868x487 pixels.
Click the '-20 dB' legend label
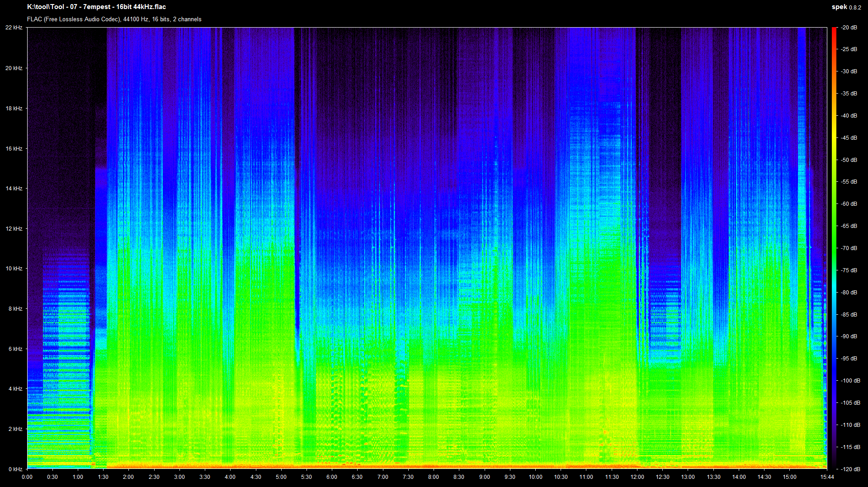point(849,28)
